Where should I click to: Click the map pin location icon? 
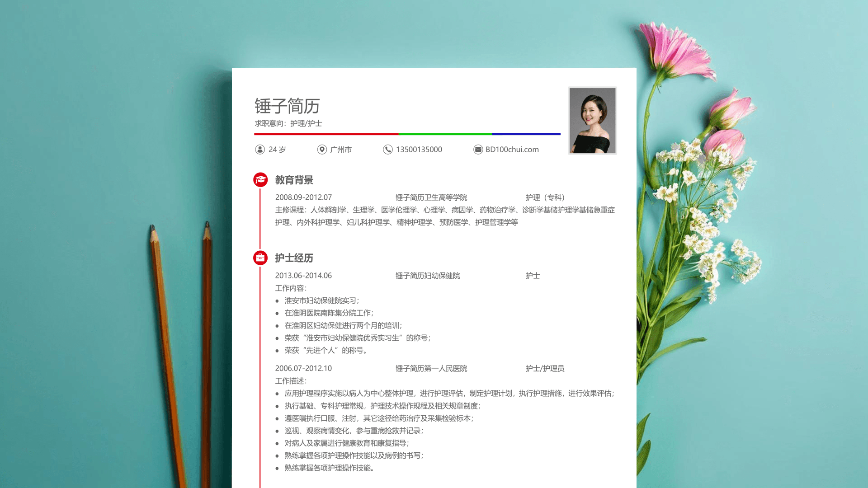click(322, 150)
